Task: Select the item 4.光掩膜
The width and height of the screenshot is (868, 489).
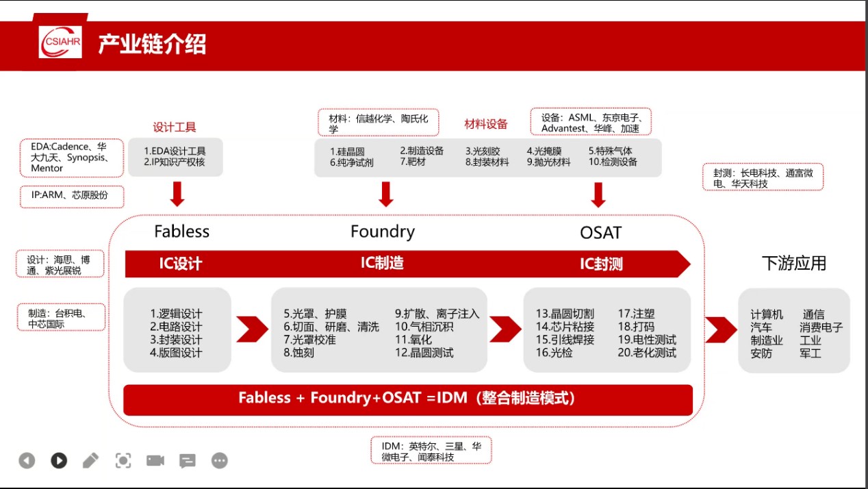Action: click(544, 151)
